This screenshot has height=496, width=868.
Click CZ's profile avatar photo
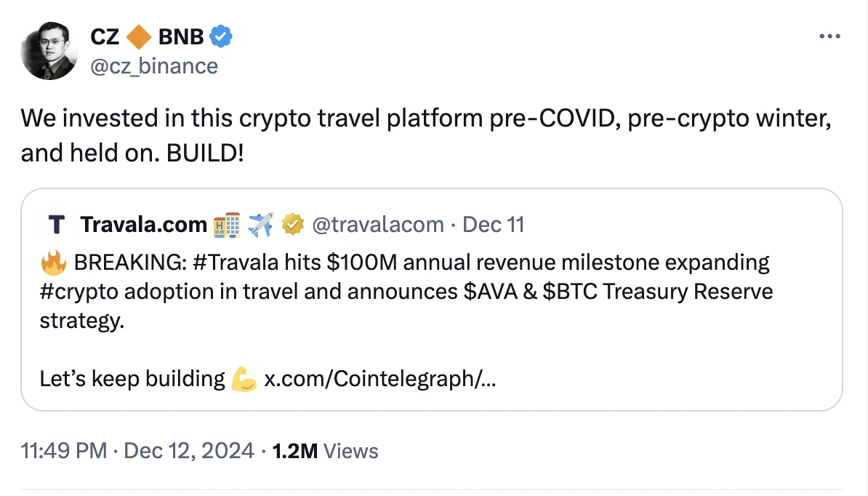[49, 51]
